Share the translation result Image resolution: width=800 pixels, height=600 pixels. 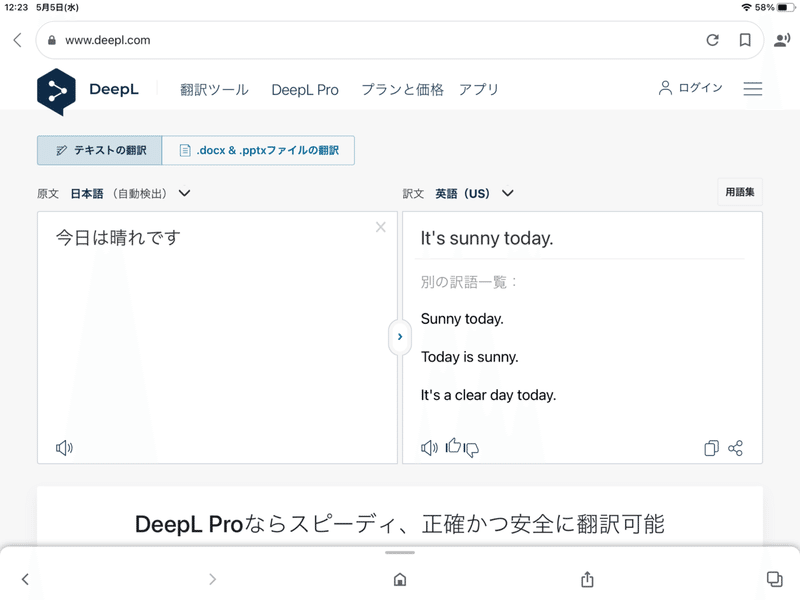coord(737,448)
